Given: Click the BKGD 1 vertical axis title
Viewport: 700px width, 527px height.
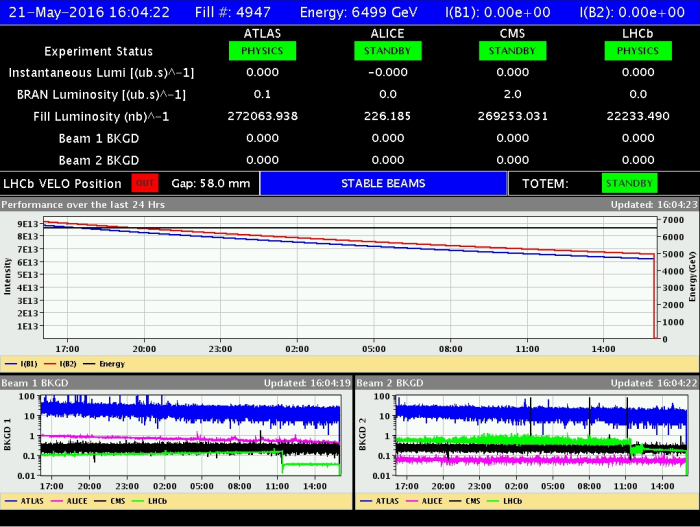Looking at the screenshot, I should coord(7,435).
